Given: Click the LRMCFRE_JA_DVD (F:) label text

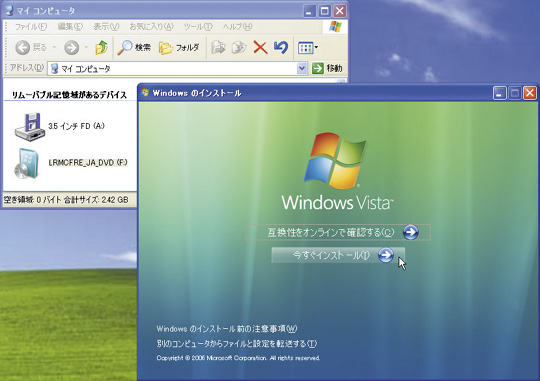Looking at the screenshot, I should point(88,163).
